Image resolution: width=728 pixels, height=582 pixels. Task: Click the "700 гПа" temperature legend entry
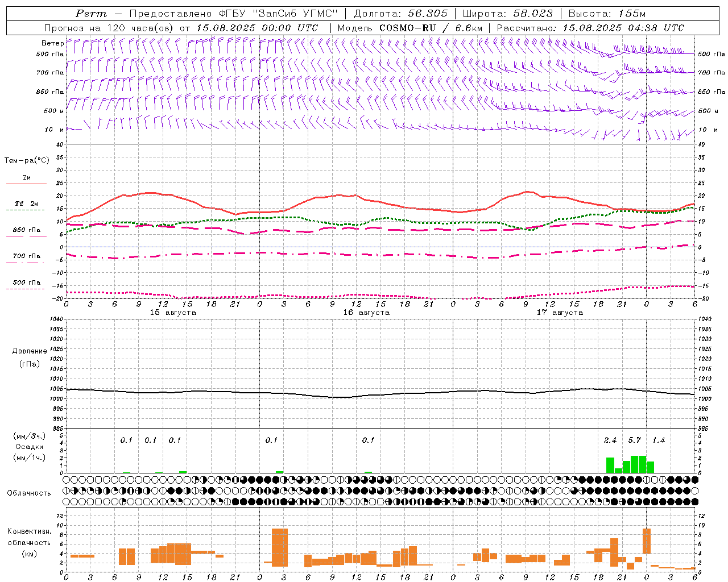pos(26,256)
